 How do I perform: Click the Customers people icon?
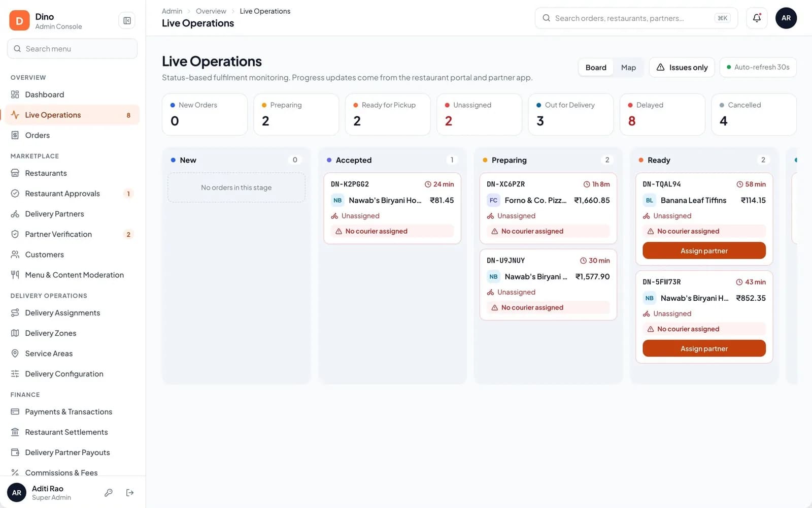point(15,255)
